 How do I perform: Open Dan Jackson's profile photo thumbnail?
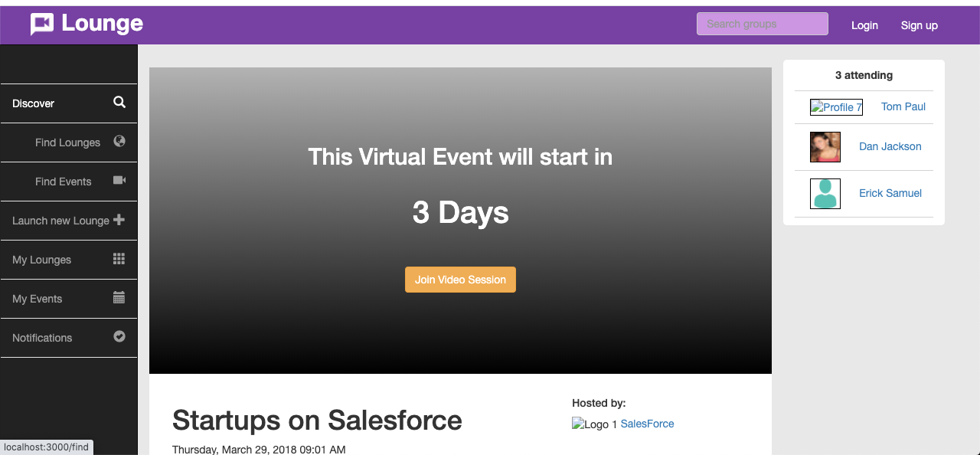pos(825,147)
